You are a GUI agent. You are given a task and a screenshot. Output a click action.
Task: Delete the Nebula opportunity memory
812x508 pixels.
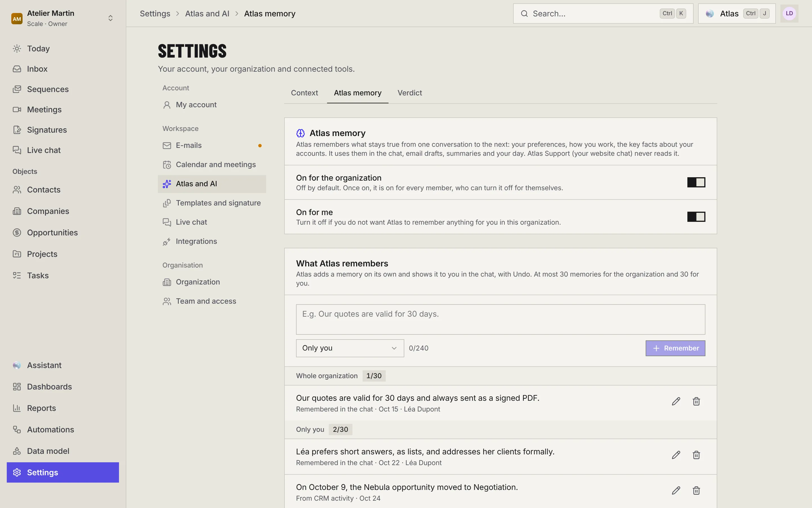pos(696,491)
